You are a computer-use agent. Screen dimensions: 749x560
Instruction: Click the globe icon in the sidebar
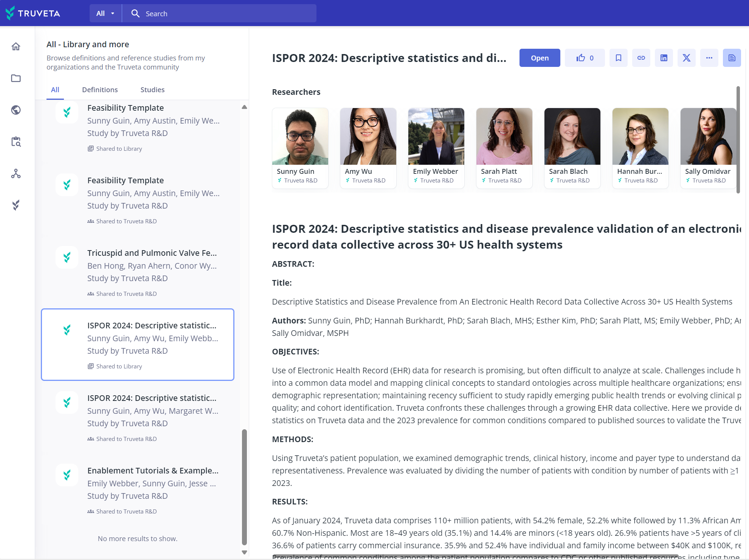point(16,110)
